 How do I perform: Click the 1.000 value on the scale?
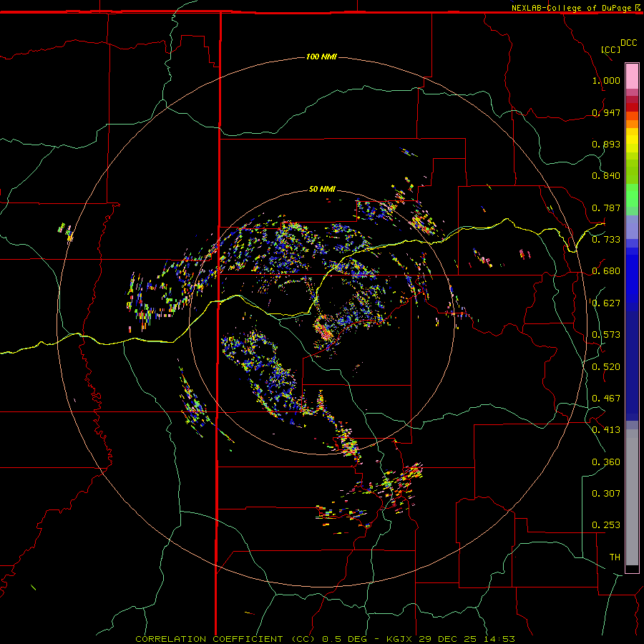point(606,80)
